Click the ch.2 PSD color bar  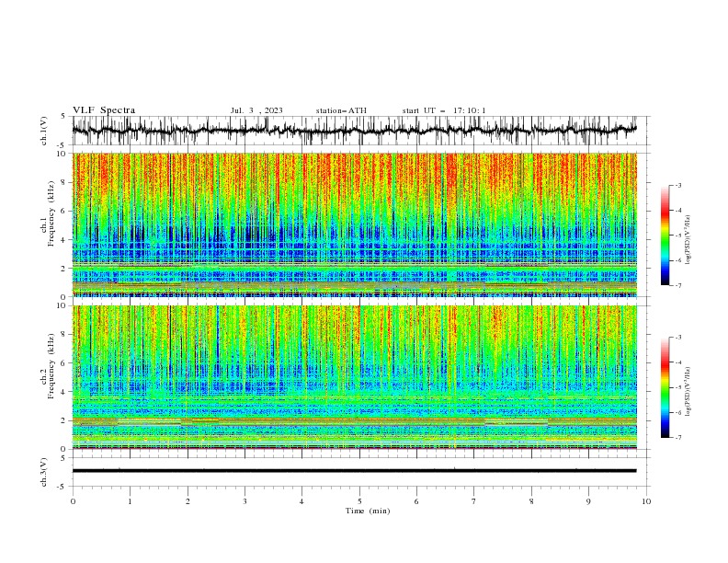click(x=665, y=387)
